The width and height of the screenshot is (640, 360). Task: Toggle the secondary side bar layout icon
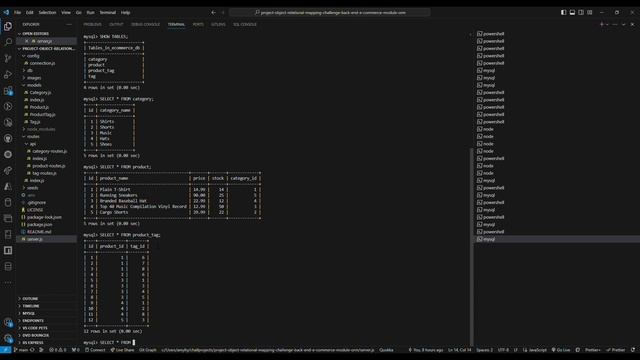click(581, 13)
